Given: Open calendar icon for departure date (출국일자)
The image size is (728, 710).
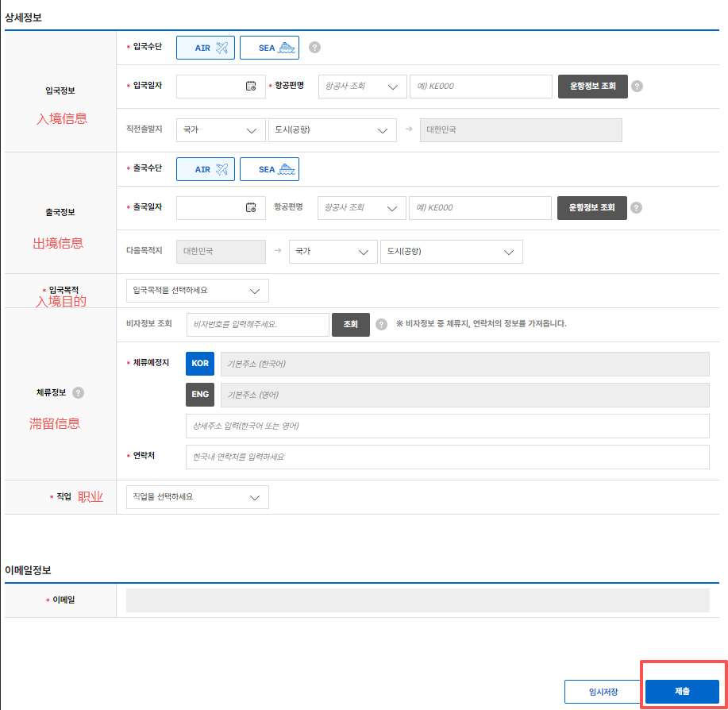Looking at the screenshot, I should coord(251,207).
